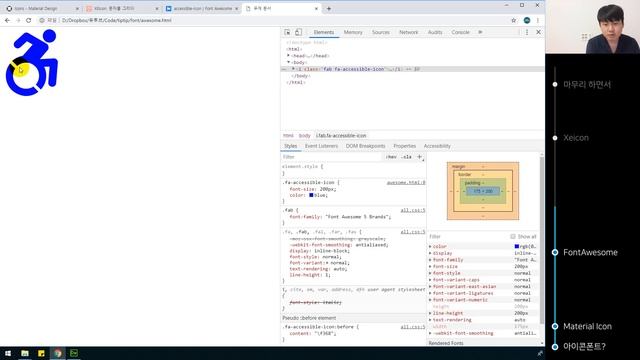Switch to the Xeicon browser tab
640x360 pixels.
[121, 9]
